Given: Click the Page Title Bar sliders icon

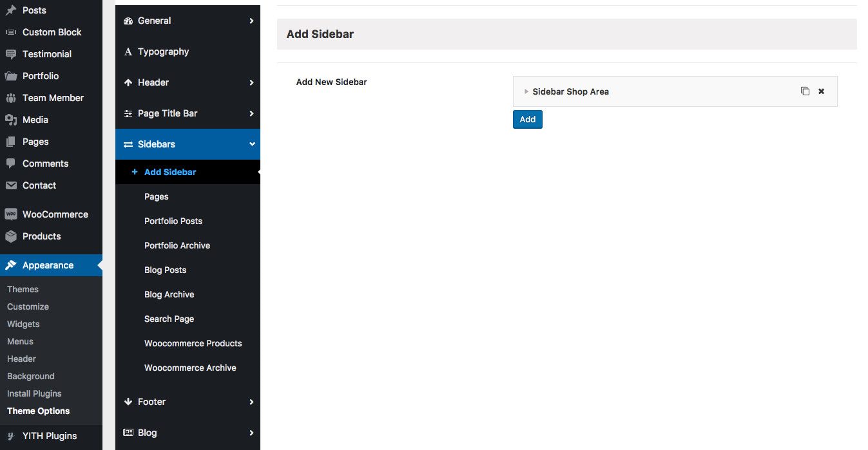Looking at the screenshot, I should [x=128, y=113].
